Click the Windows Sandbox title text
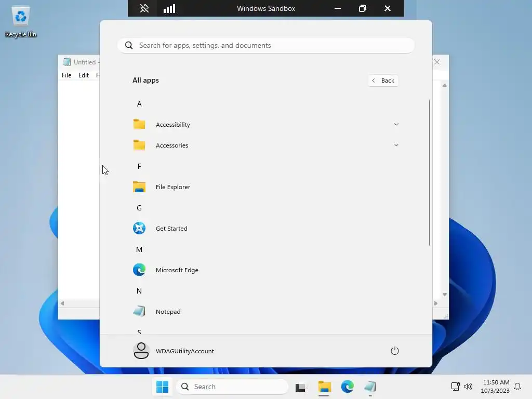Screen dimensions: 532x399 point(266,8)
